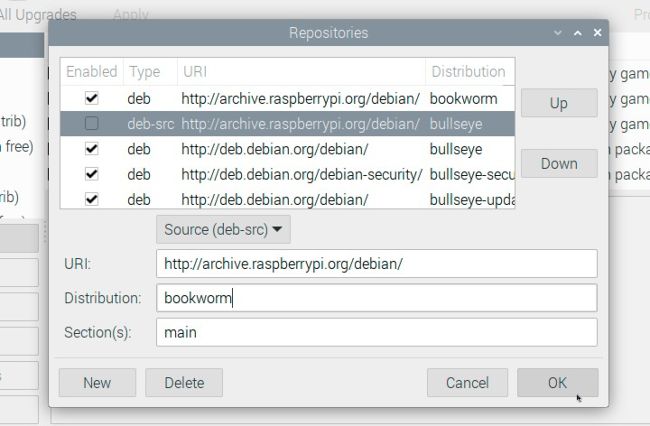Move the selected repository Down
This screenshot has width=650, height=426.
[x=558, y=164]
